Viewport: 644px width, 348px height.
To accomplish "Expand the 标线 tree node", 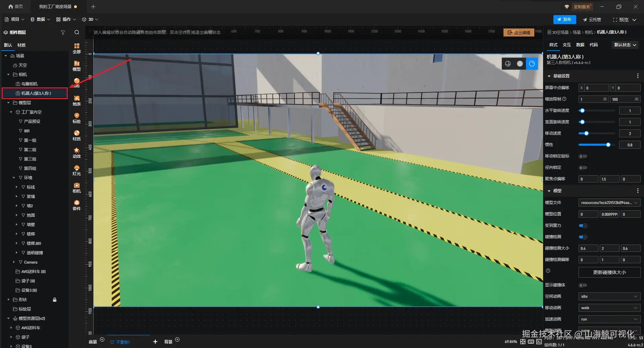I will coord(16,187).
